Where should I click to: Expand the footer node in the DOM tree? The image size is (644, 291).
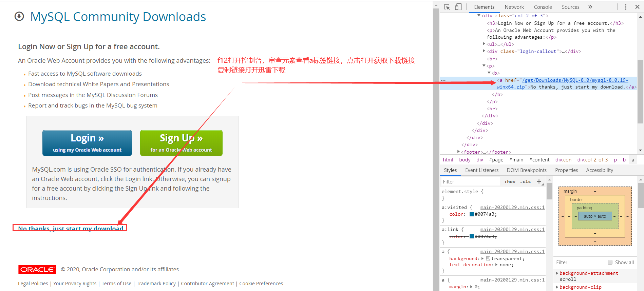tap(458, 152)
